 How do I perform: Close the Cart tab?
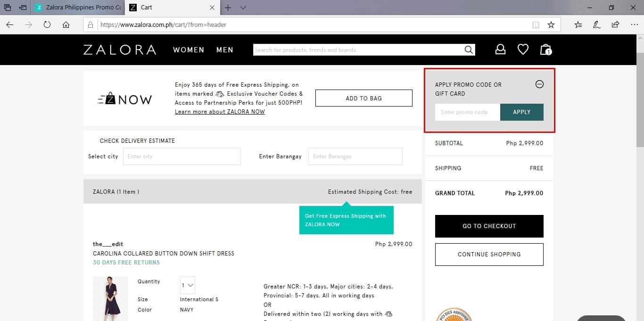[x=212, y=8]
